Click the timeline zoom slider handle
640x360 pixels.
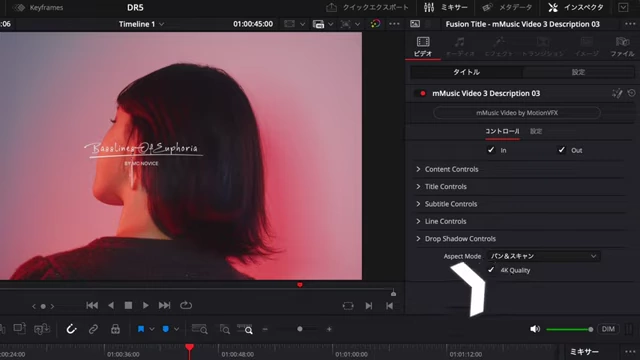pos(300,329)
